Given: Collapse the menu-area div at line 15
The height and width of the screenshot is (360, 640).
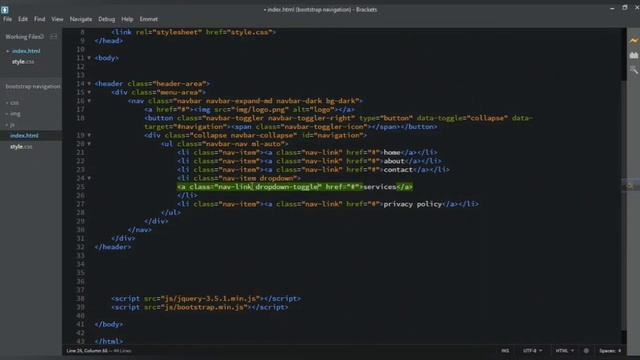Looking at the screenshot, I should click(x=89, y=92).
